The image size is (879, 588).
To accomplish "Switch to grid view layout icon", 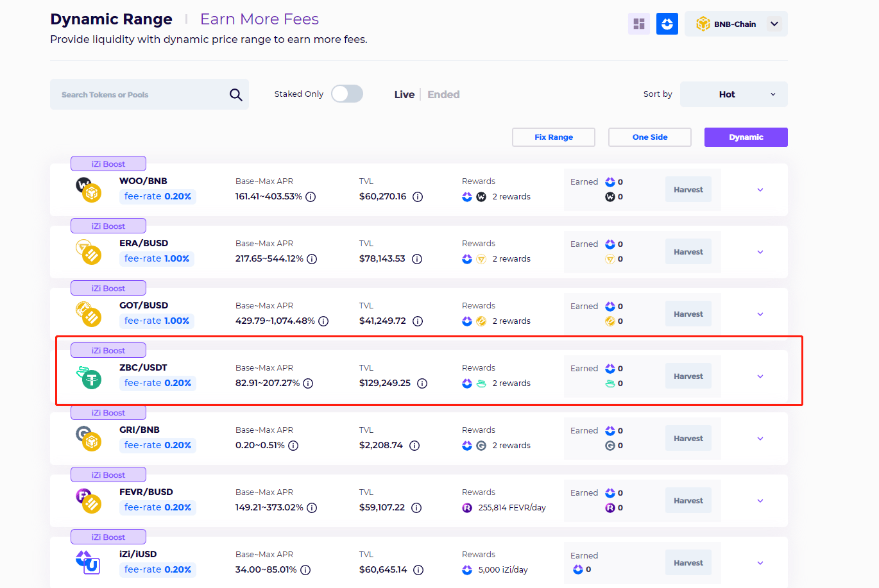I will tap(638, 24).
